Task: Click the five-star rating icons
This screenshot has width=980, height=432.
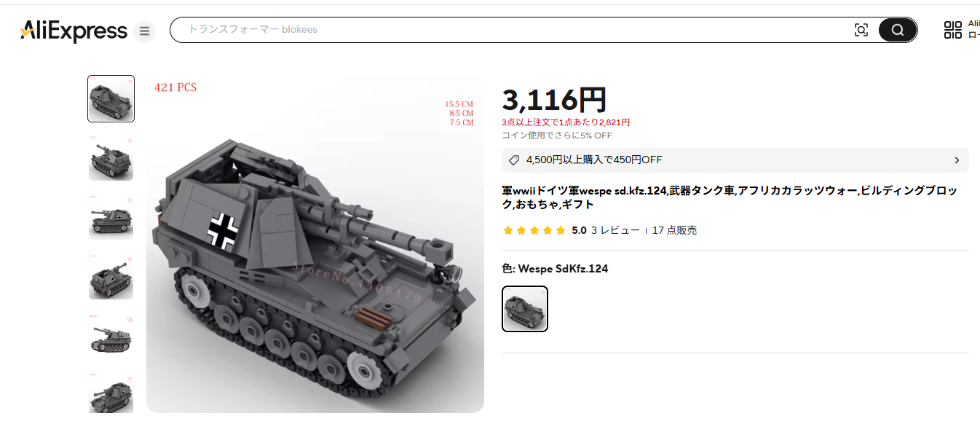Action: tap(534, 230)
